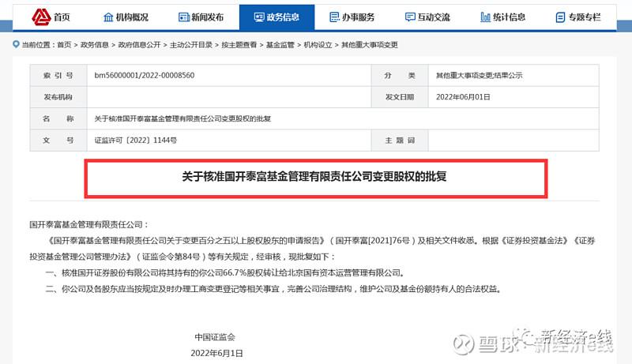Click the location pin icon in breadcrumb
This screenshot has height=364, width=632.
(x=16, y=44)
